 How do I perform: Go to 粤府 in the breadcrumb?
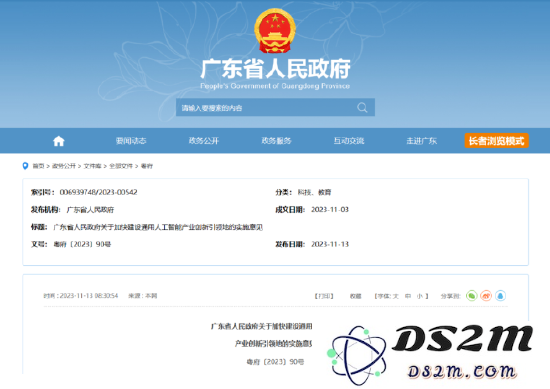pyautogui.click(x=147, y=166)
